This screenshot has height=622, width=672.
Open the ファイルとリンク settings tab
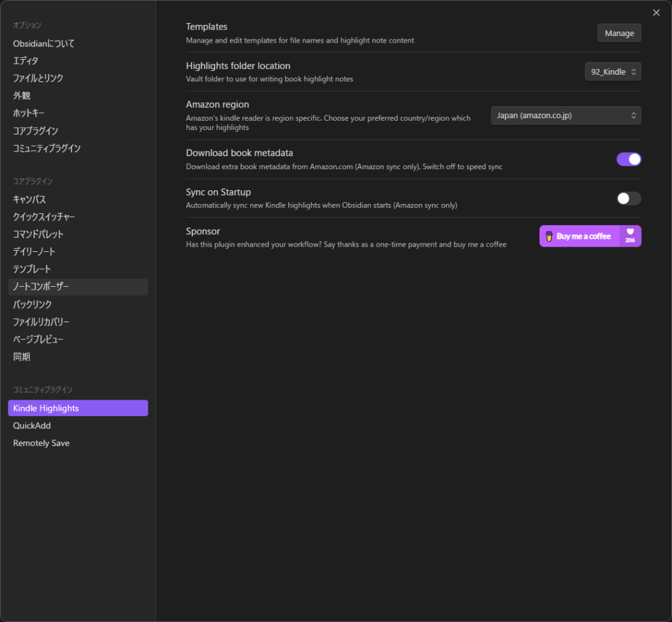(x=78, y=78)
